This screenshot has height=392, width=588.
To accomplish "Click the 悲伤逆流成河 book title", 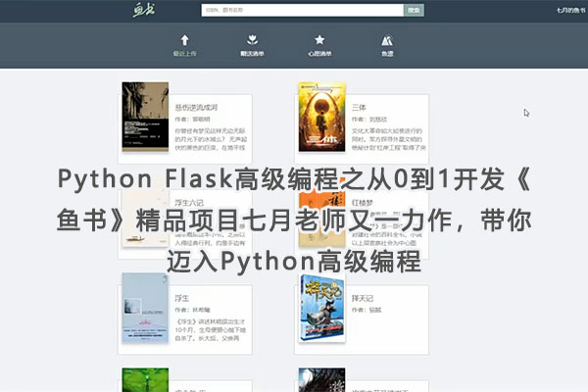I will click(196, 108).
